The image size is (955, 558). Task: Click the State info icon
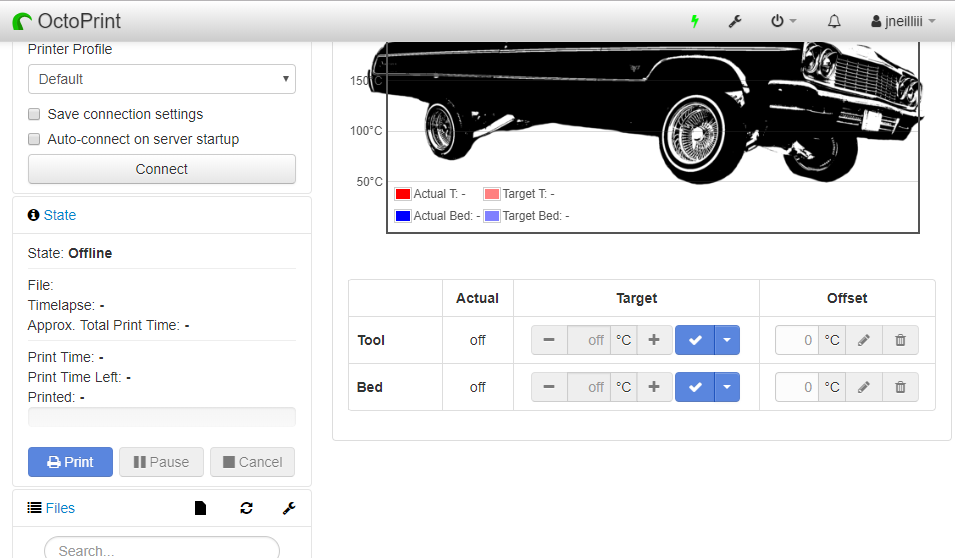(33, 215)
